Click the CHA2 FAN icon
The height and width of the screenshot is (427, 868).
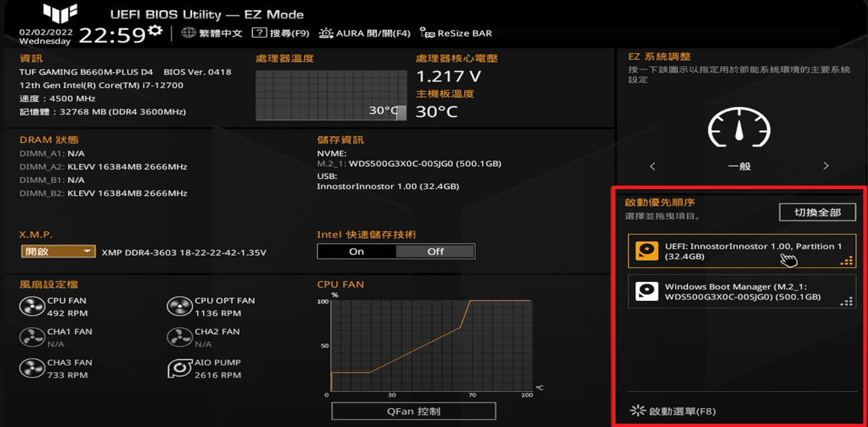tap(180, 338)
